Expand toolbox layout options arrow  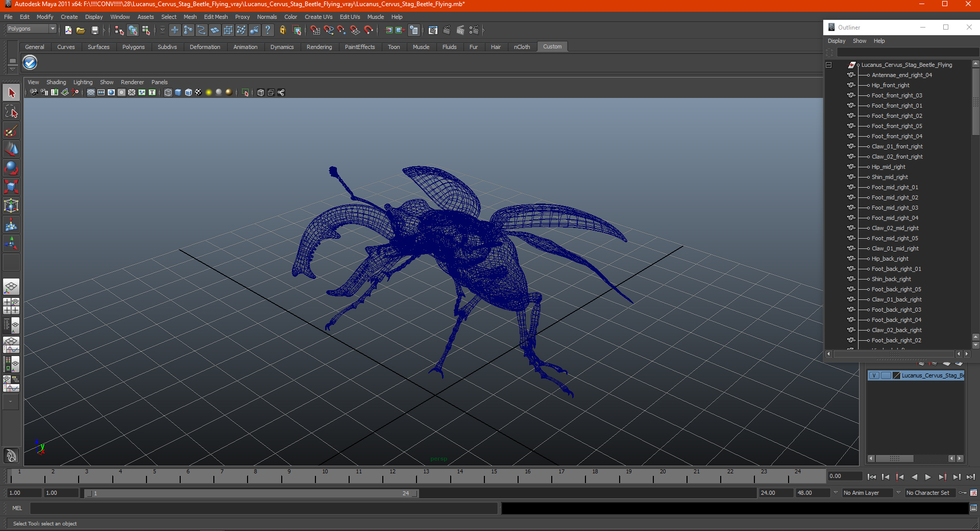click(x=11, y=401)
